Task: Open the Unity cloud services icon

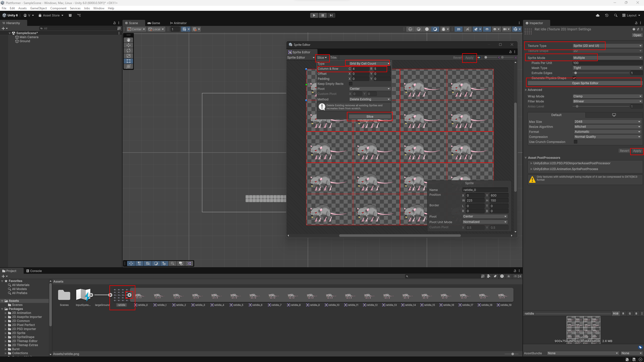Action: (x=598, y=15)
